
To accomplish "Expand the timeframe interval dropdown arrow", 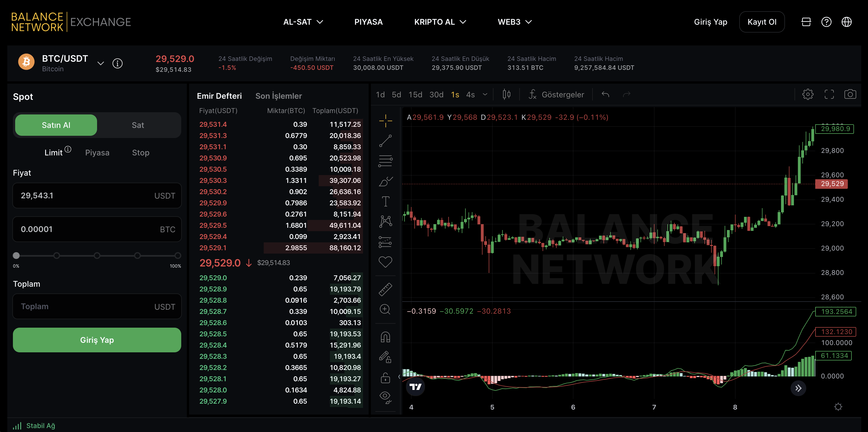I will coord(485,95).
